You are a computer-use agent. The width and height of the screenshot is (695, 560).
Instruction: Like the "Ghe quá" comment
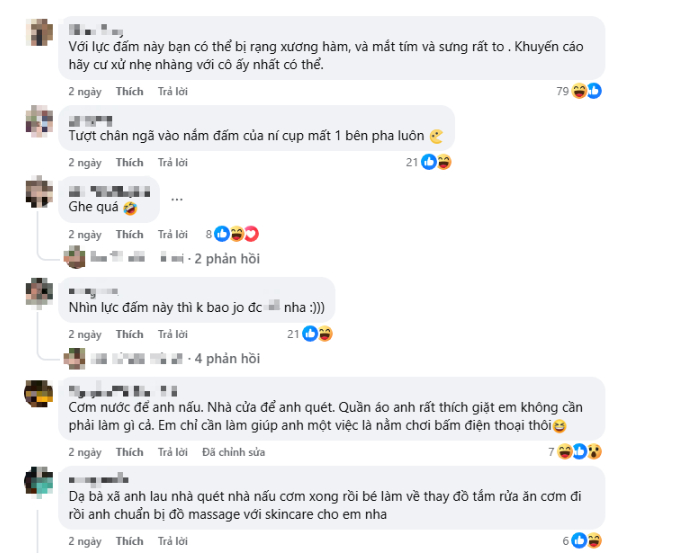coord(129,234)
